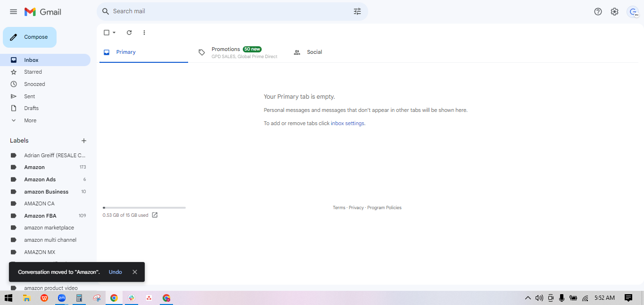Image resolution: width=644 pixels, height=305 pixels.
Task: Click the storage usage progress bar
Action: tap(144, 208)
